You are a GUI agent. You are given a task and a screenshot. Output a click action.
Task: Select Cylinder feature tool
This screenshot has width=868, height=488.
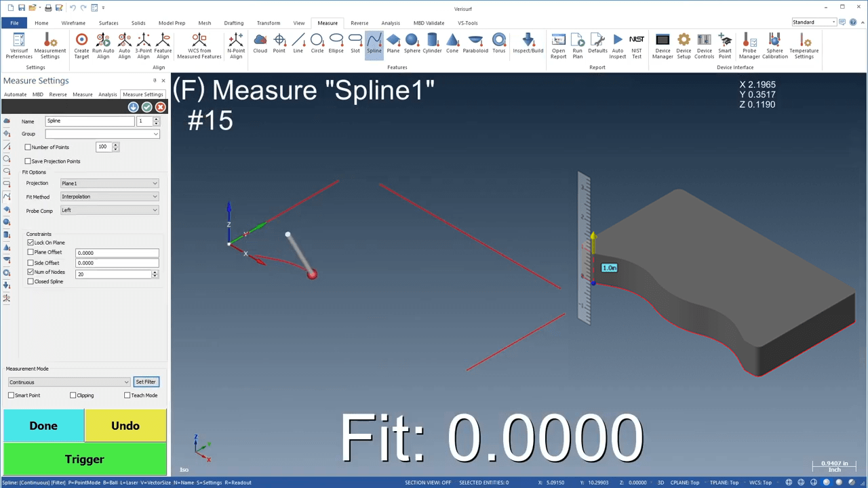(432, 43)
